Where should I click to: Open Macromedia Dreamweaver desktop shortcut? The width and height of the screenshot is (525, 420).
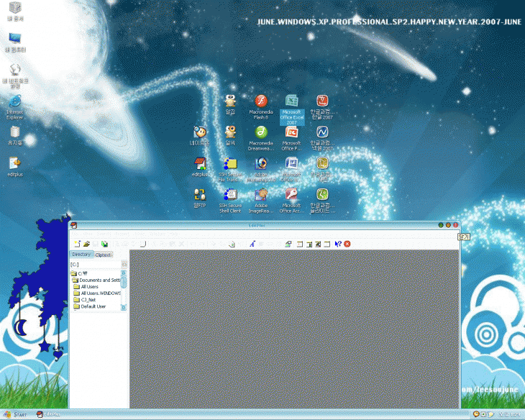261,132
